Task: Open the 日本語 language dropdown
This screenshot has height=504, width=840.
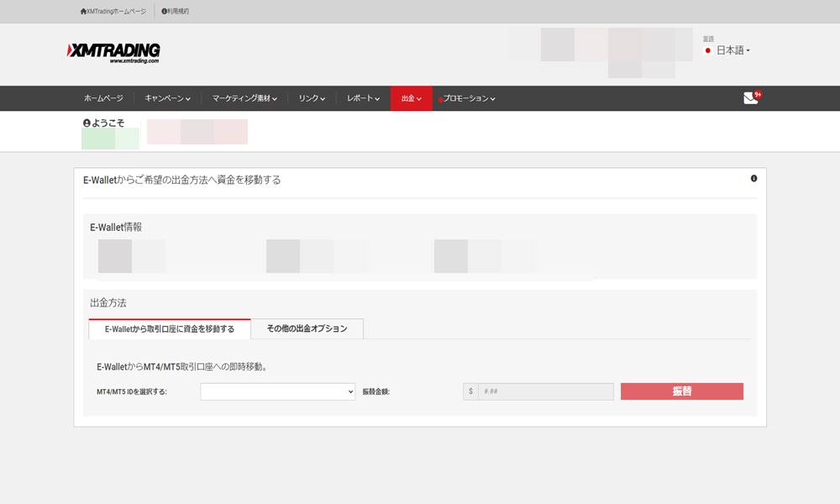Action: (731, 50)
